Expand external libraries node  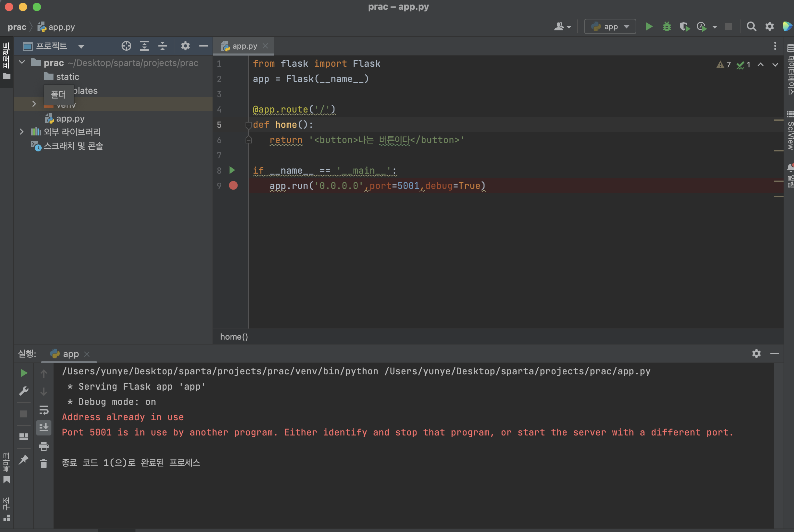(22, 132)
